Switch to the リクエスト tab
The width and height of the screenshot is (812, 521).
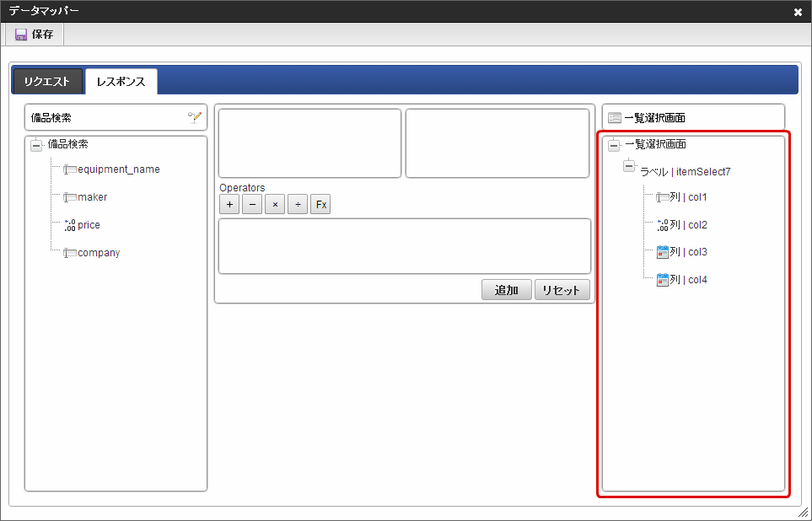(x=46, y=81)
